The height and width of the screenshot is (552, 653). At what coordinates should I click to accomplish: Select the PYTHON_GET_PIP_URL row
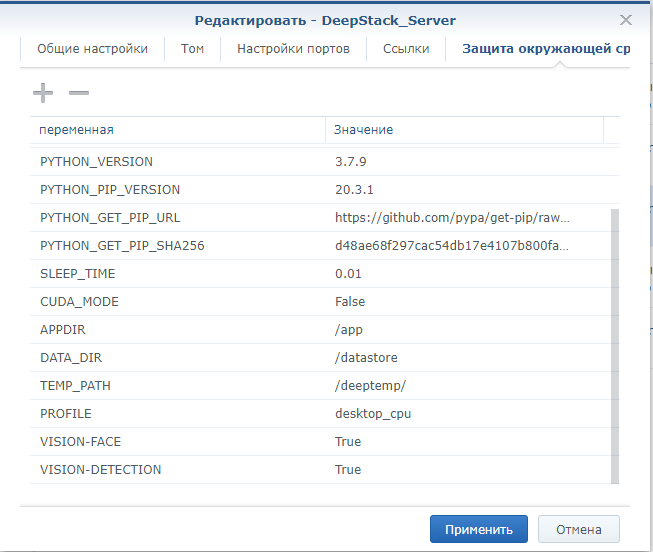(x=320, y=217)
